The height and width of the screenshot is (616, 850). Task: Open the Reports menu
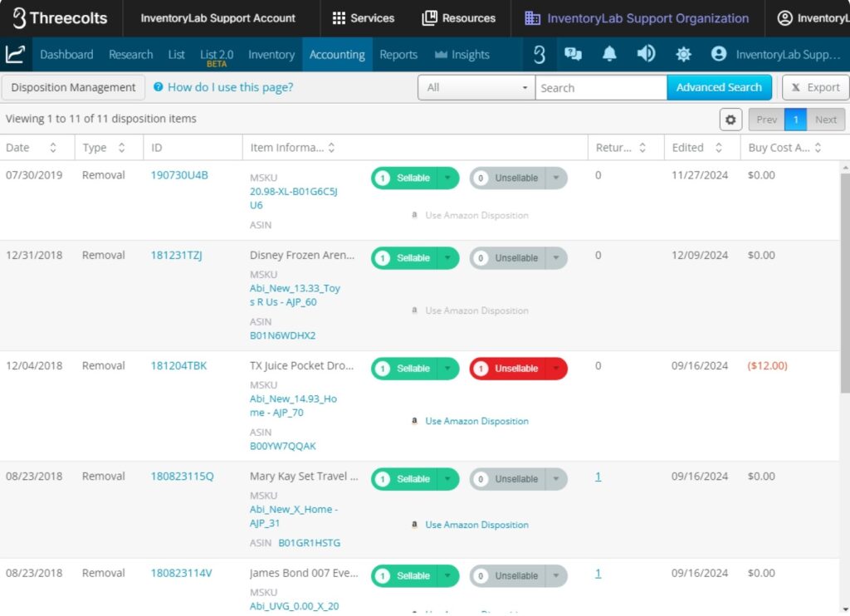tap(398, 55)
